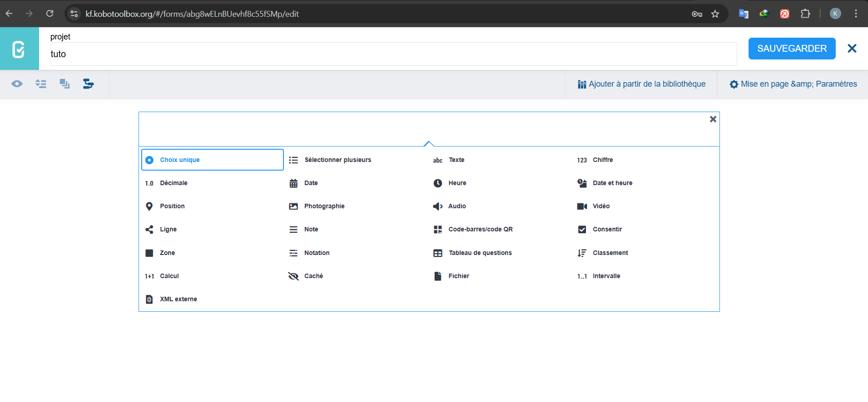Click the Heure clock icon
This screenshot has width=868, height=402.
click(x=437, y=183)
